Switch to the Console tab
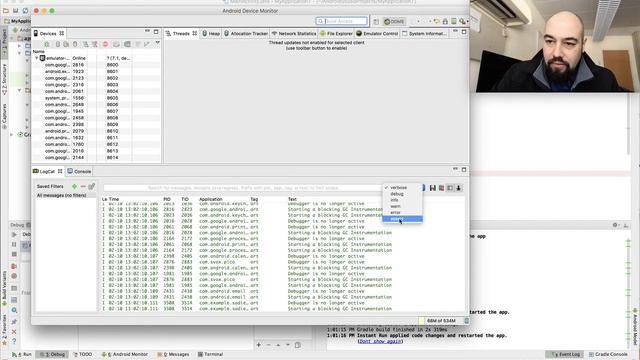This screenshot has height=360, width=640. [80, 171]
